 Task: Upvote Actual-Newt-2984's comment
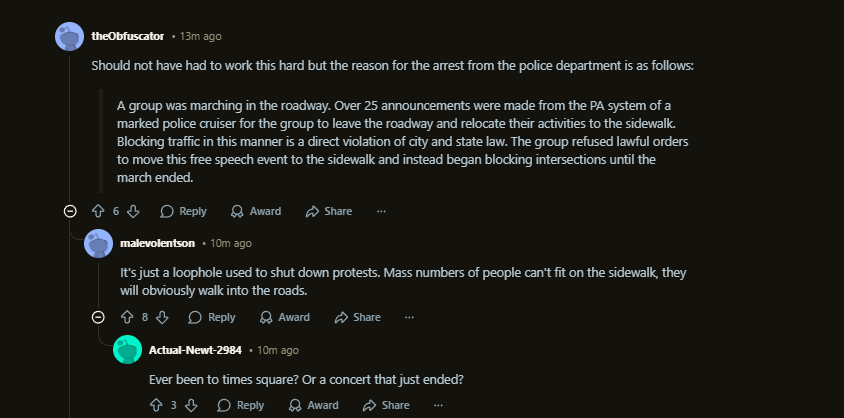[156, 405]
